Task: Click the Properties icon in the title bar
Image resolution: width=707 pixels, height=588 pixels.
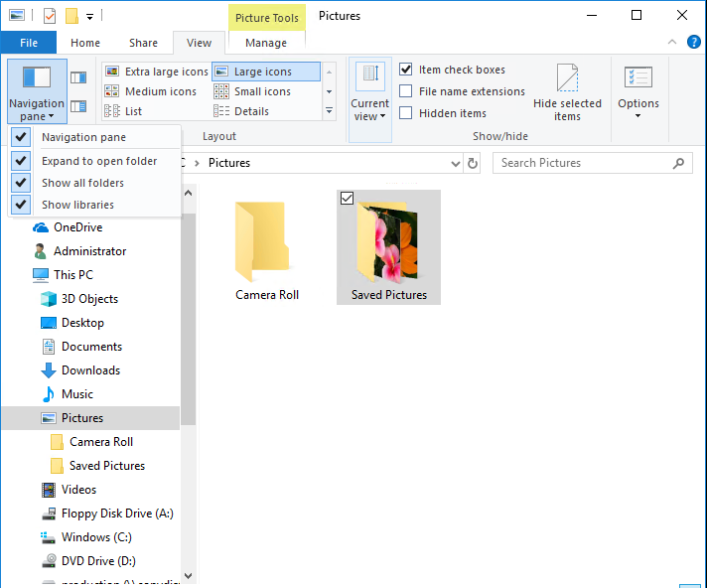Action: [x=50, y=16]
